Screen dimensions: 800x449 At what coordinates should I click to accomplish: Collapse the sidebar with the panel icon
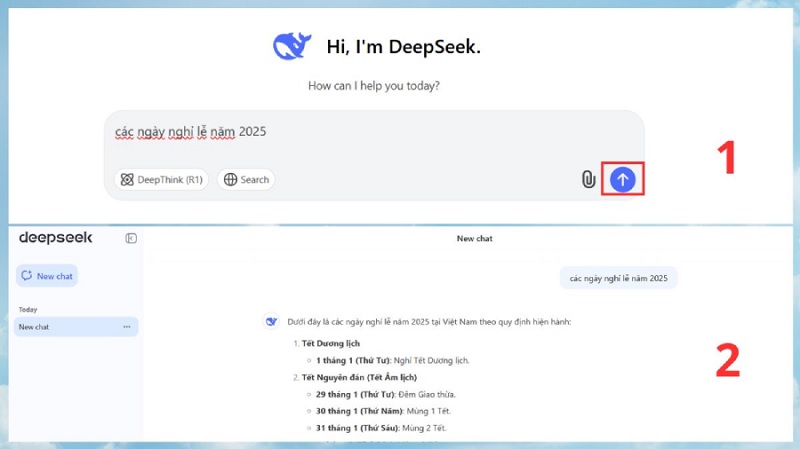pyautogui.click(x=131, y=238)
